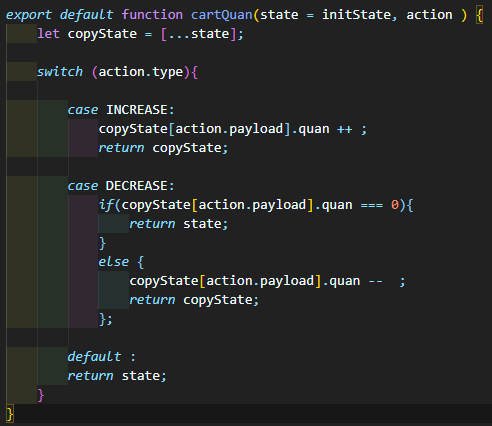
Task: Click 'action.type' in switch statement
Action: pyautogui.click(x=141, y=72)
